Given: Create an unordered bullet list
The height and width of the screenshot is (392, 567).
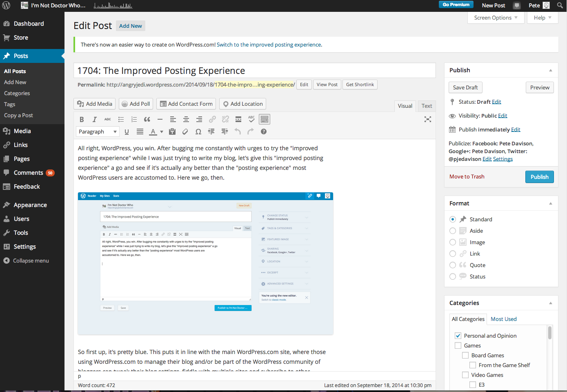Looking at the screenshot, I should (121, 119).
